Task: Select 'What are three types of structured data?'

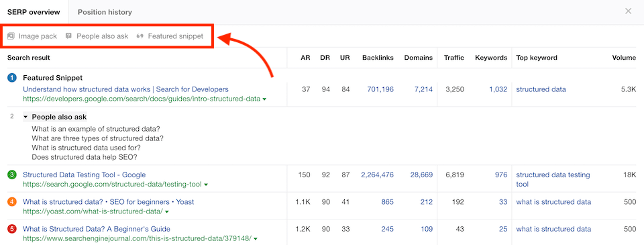Action: pyautogui.click(x=98, y=138)
